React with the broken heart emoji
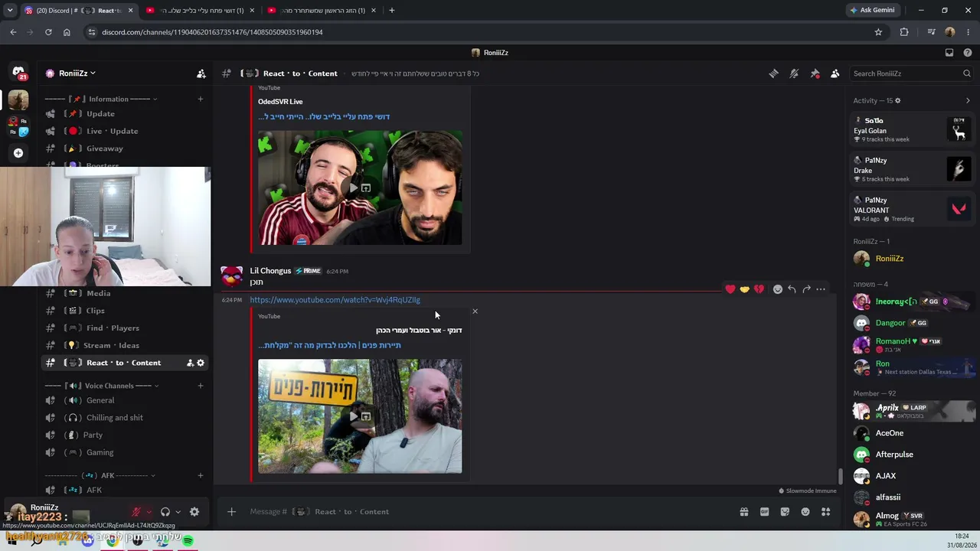 point(759,289)
